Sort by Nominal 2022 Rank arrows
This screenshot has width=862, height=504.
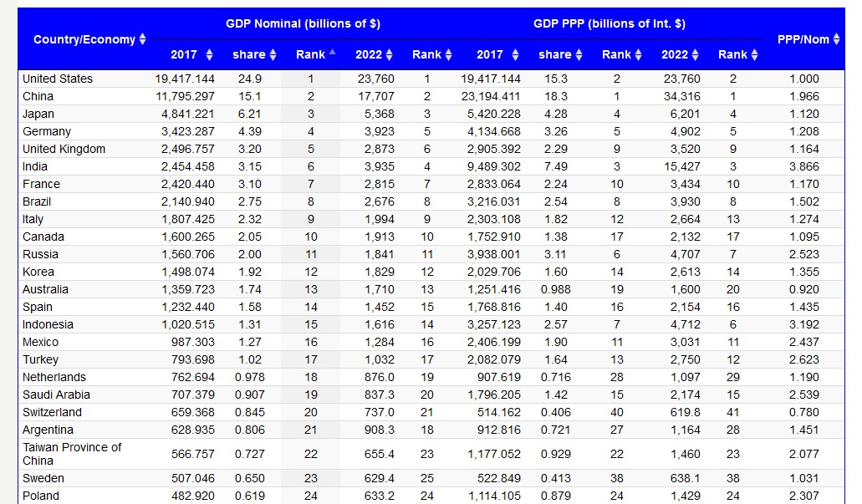tap(449, 54)
